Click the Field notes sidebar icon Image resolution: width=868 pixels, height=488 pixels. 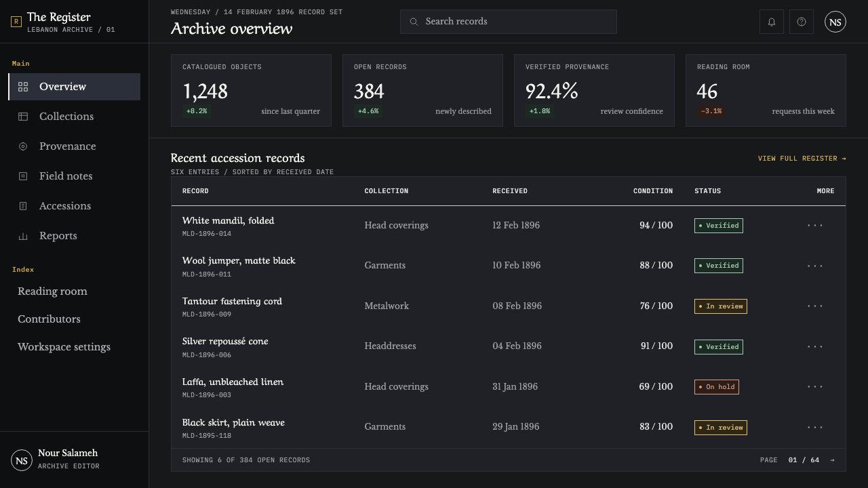[x=23, y=176]
